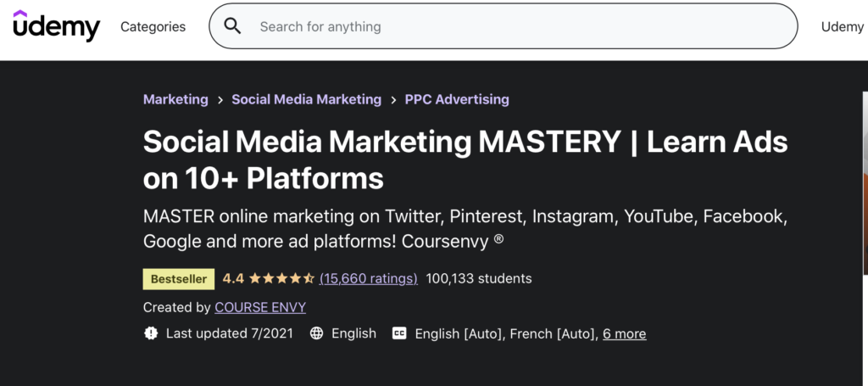The height and width of the screenshot is (386, 868).
Task: Click the closed captions CC icon
Action: coord(399,333)
